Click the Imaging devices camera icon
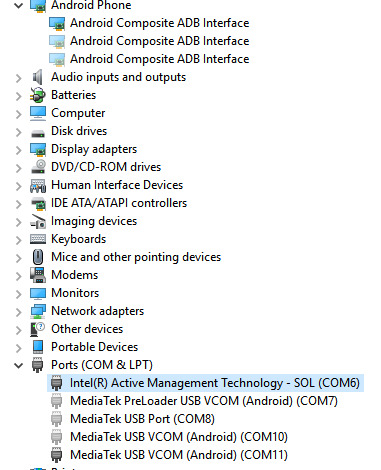Image resolution: width=381 pixels, height=470 pixels. tap(38, 221)
